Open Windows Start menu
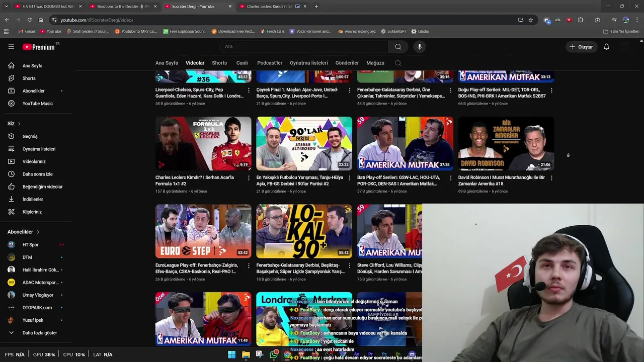 pos(231,354)
